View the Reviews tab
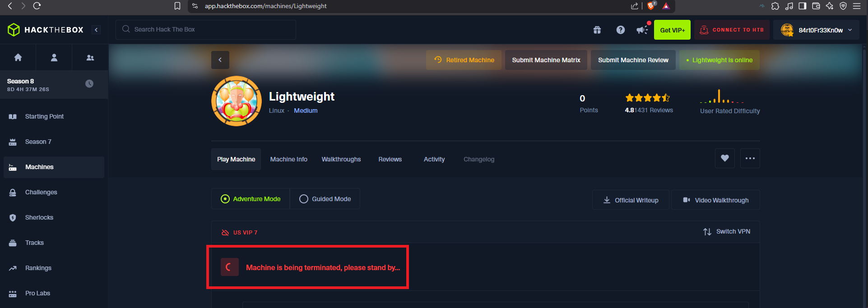The height and width of the screenshot is (308, 868). 390,159
